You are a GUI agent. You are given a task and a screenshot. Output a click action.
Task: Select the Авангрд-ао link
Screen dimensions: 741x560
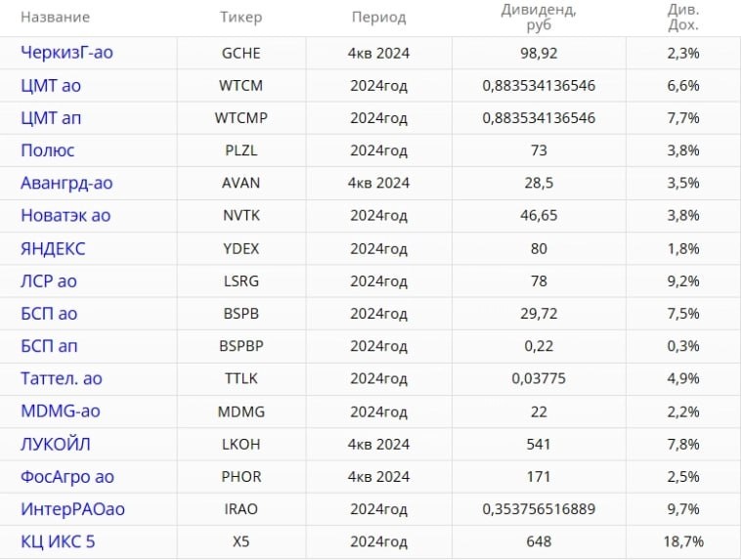tap(66, 184)
